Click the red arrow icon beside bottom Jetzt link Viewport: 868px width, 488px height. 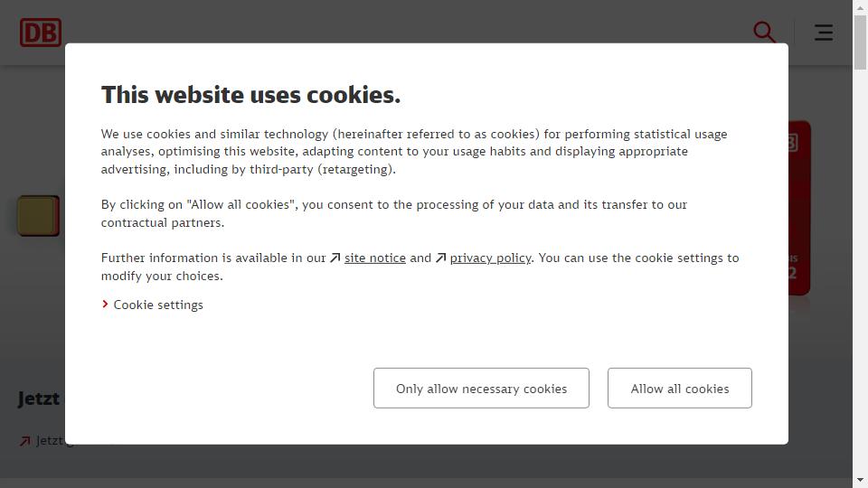coord(25,441)
